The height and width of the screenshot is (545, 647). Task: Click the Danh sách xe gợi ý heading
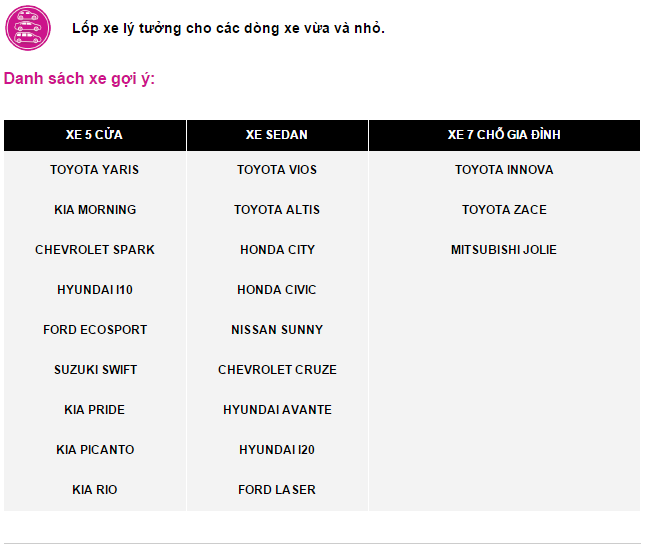79,78
